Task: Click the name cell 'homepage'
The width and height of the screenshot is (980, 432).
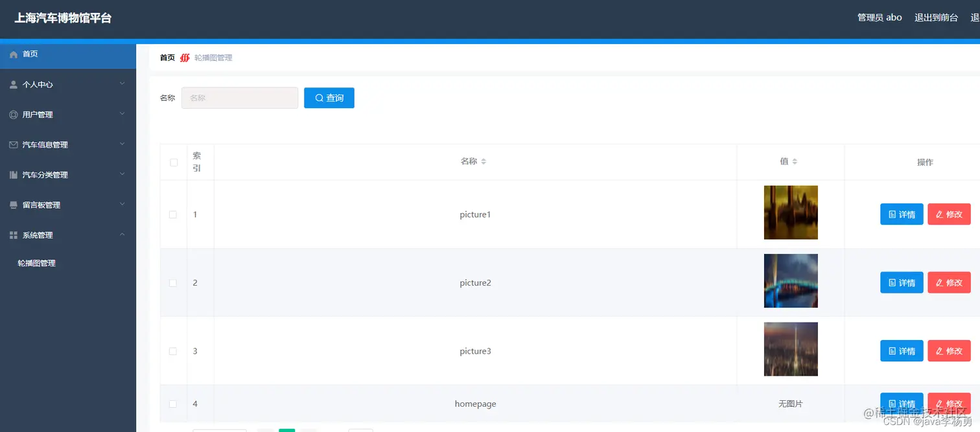Action: pos(475,404)
